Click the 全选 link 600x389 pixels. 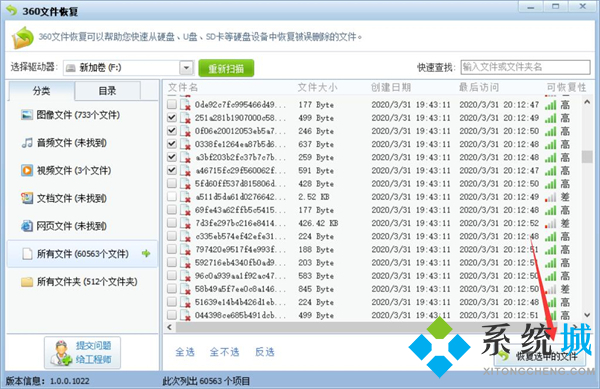(185, 352)
